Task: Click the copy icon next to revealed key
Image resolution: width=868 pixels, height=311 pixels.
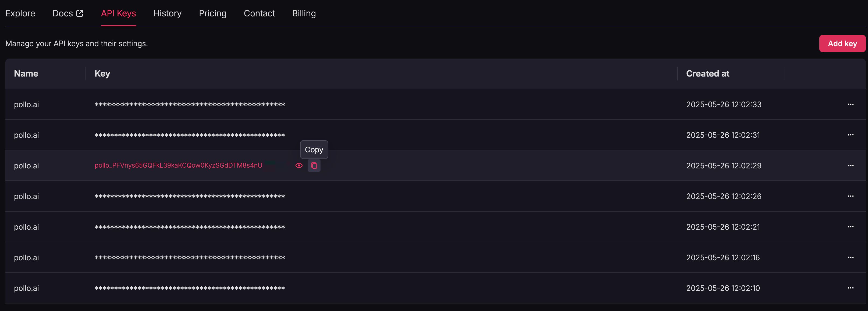Action: click(314, 166)
